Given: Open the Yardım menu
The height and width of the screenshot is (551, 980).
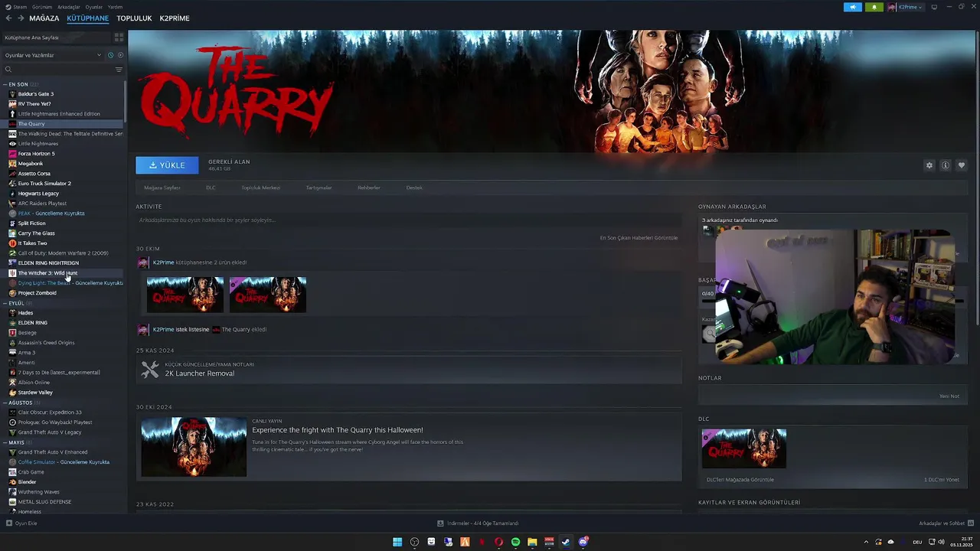Looking at the screenshot, I should click(115, 7).
